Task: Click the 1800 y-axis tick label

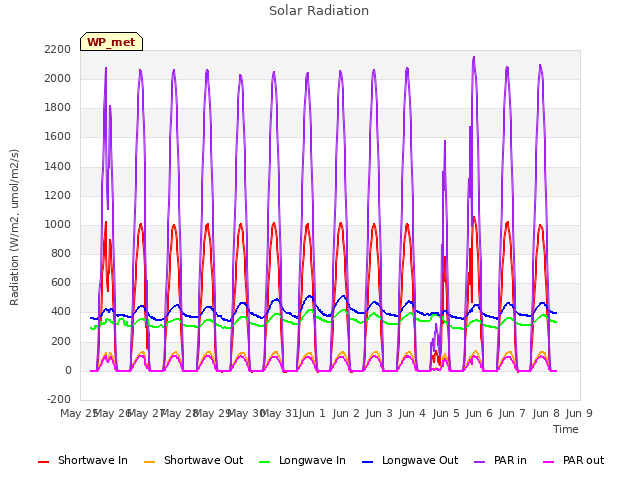Action: tap(58, 108)
